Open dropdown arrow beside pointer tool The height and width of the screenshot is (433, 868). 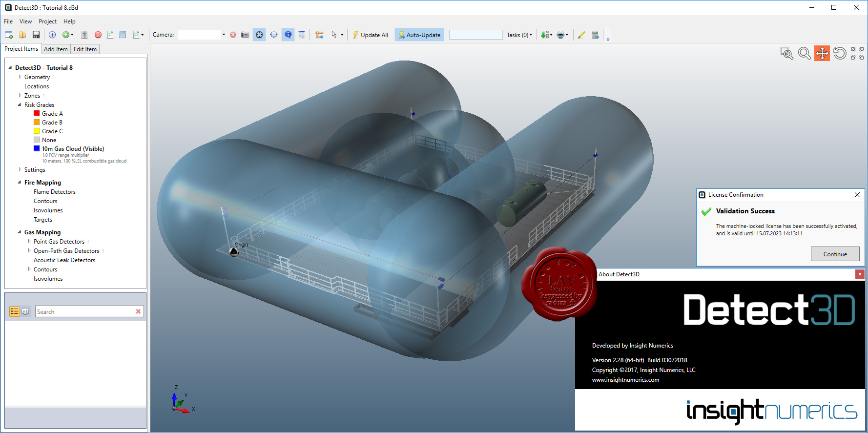coord(342,35)
